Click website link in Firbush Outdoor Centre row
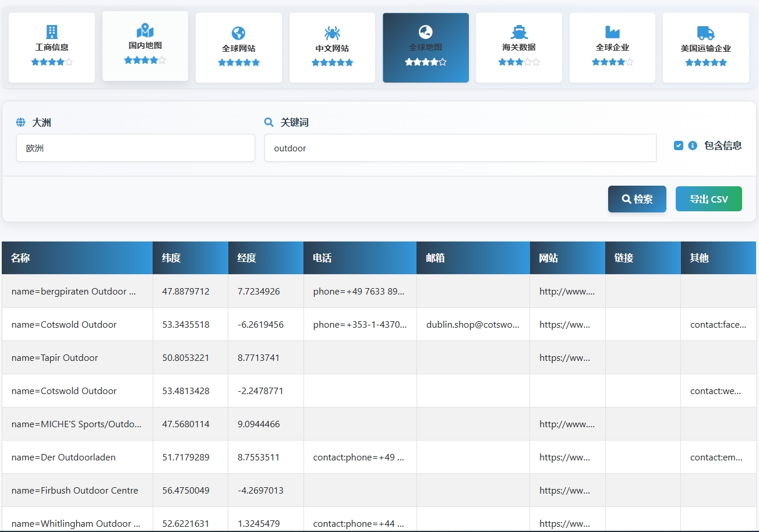This screenshot has height=532, width=759. [565, 490]
